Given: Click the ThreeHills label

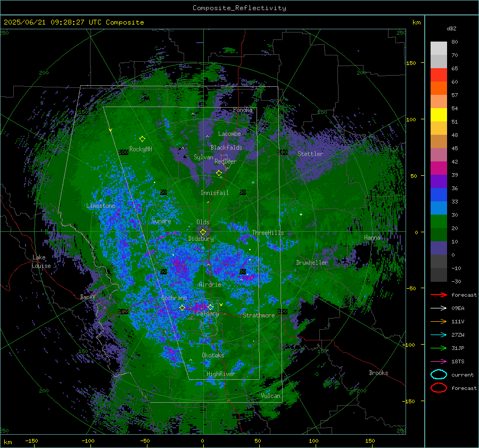Looking at the screenshot, I should (268, 233).
